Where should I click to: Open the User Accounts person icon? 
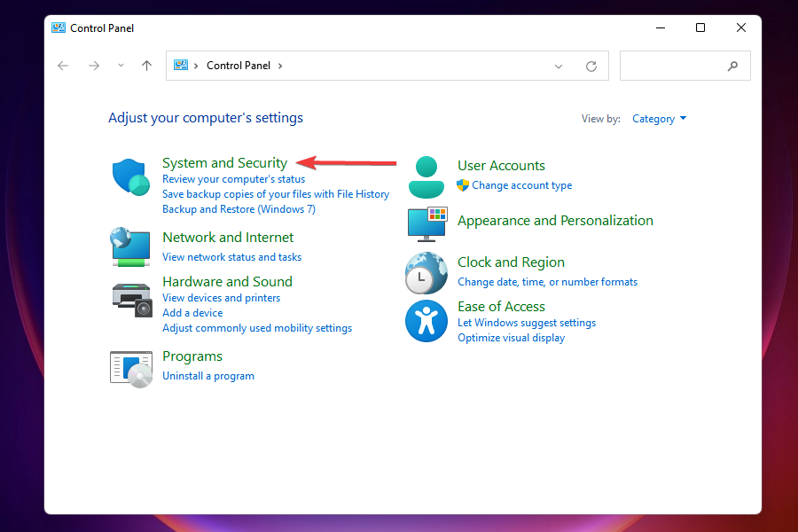pos(426,177)
